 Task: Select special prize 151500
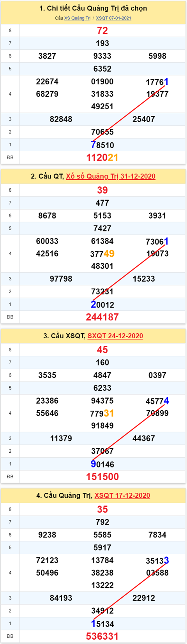pos(102,476)
